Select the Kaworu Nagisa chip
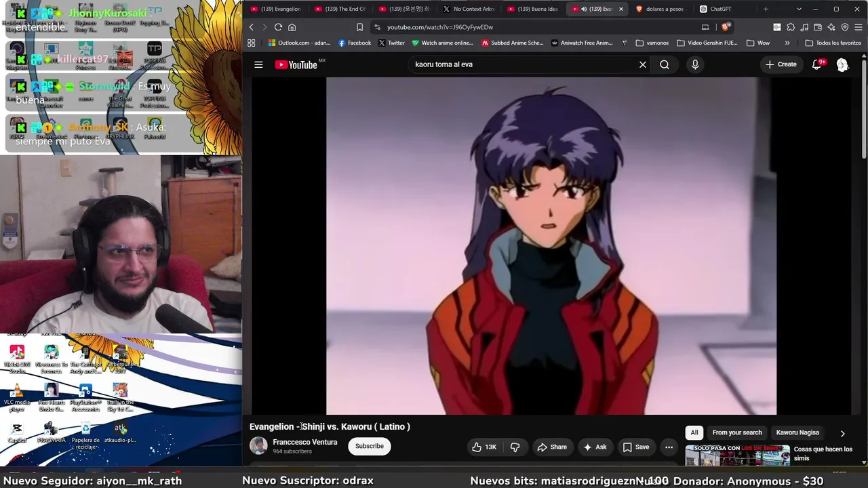Screen dimensions: 868x488 point(797,432)
